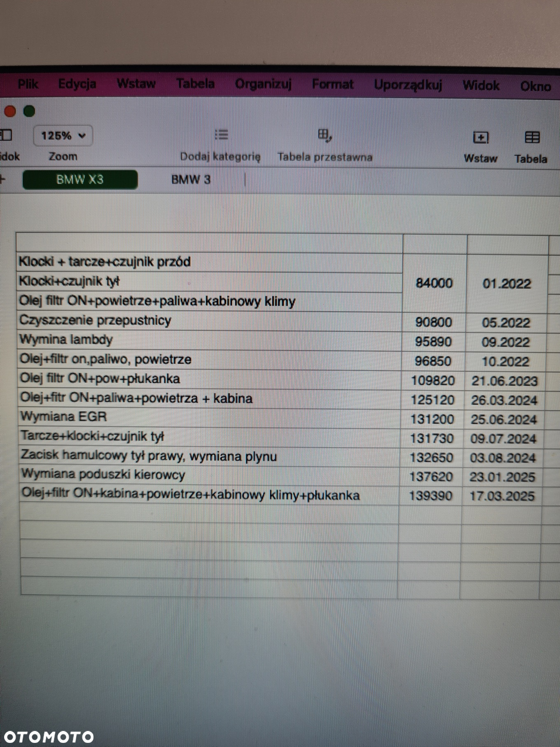Select mileage cell 132650
The height and width of the screenshot is (747, 560).
point(431,457)
